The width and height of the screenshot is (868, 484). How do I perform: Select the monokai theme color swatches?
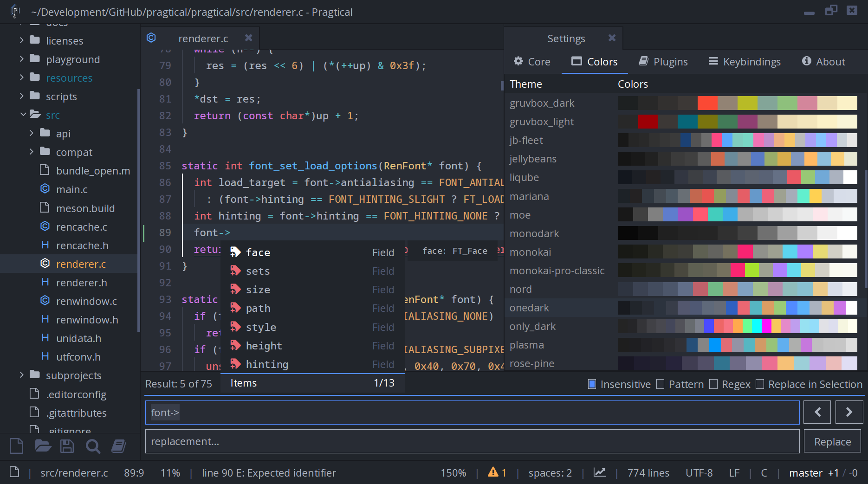738,252
